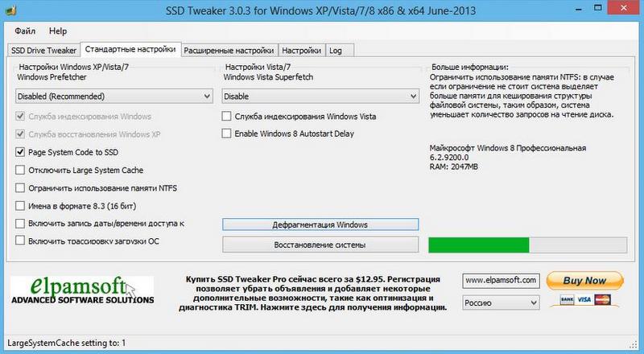Open the Россию country dropdown

coord(501,303)
